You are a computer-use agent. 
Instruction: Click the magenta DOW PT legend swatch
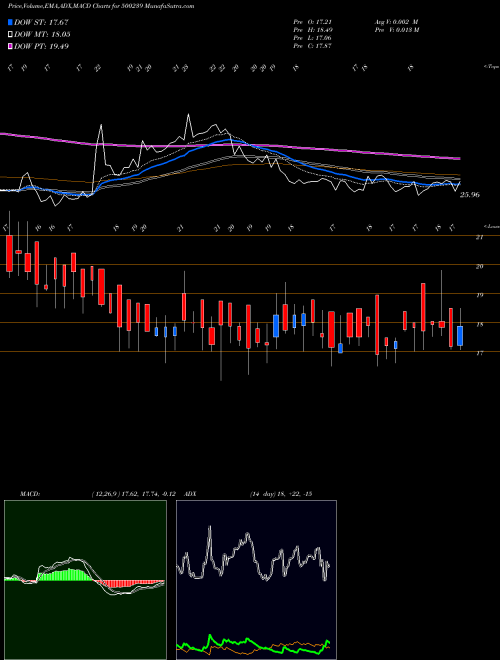click(10, 46)
